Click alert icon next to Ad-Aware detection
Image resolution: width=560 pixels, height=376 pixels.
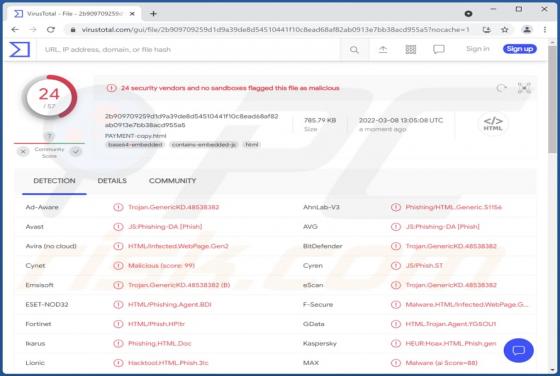coord(118,207)
